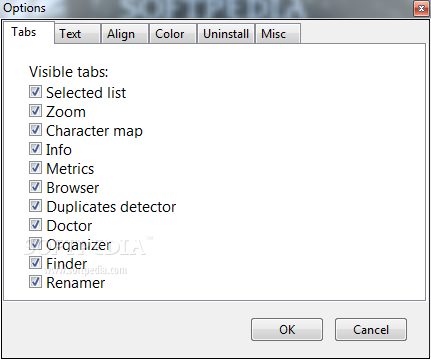
Task: Disable the Character map checkbox
Action: click(x=35, y=130)
